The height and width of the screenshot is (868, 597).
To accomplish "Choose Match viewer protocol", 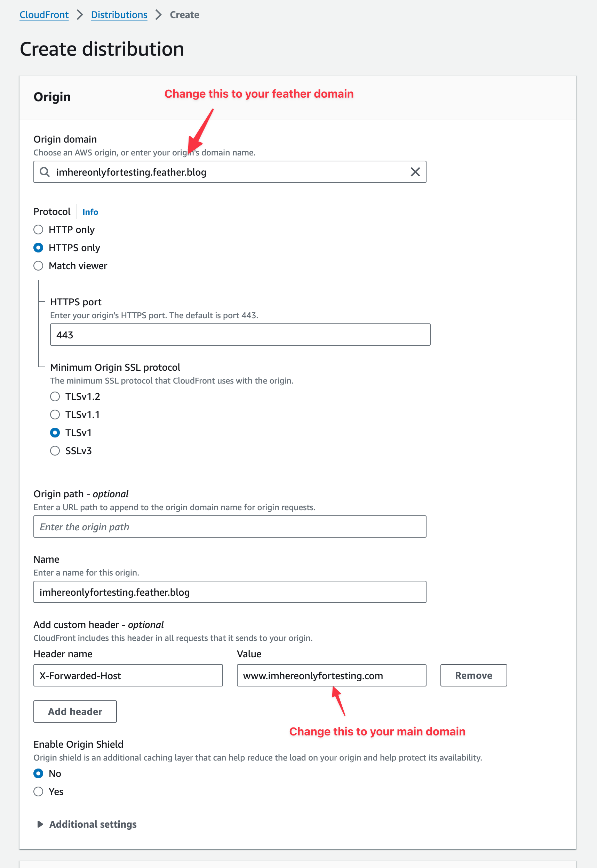I will click(39, 266).
